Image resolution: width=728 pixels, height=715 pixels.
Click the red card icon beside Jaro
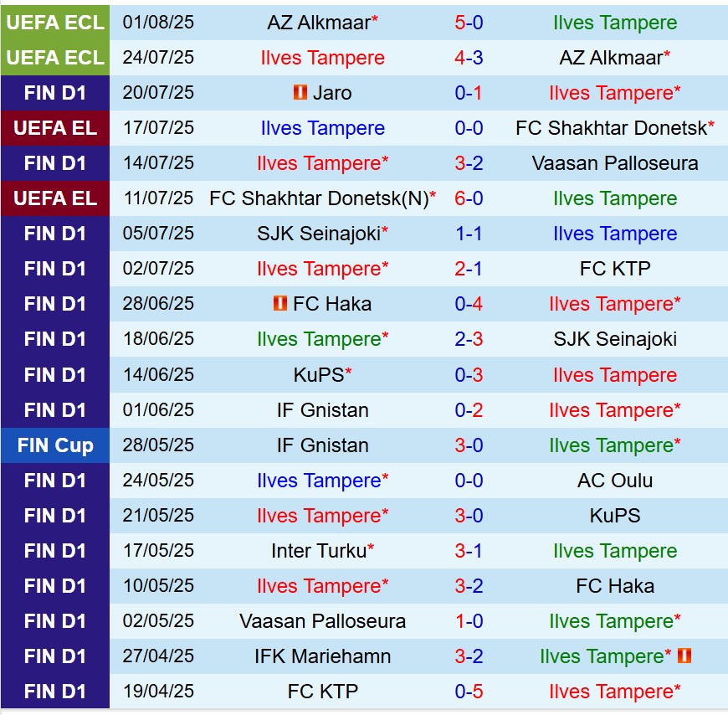pyautogui.click(x=300, y=92)
